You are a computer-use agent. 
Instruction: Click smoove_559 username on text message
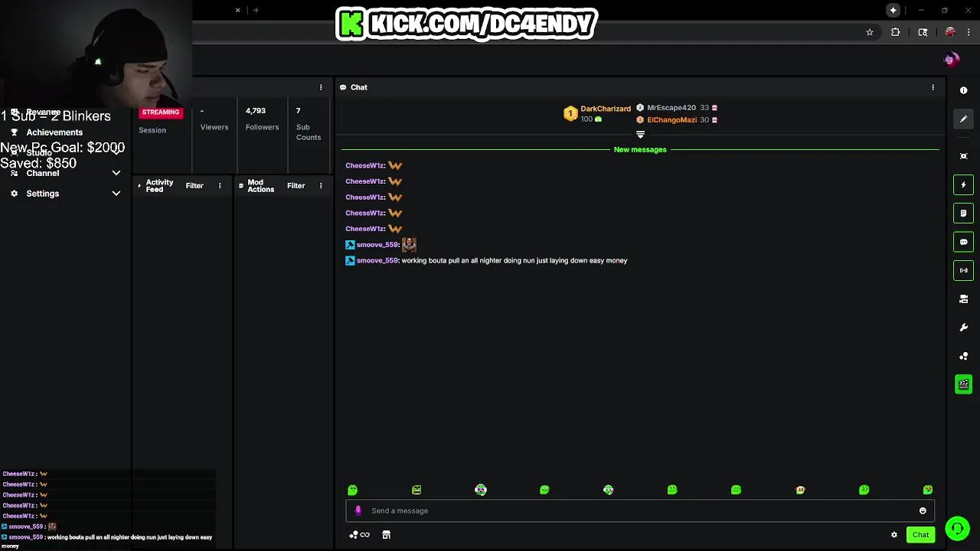click(x=377, y=261)
